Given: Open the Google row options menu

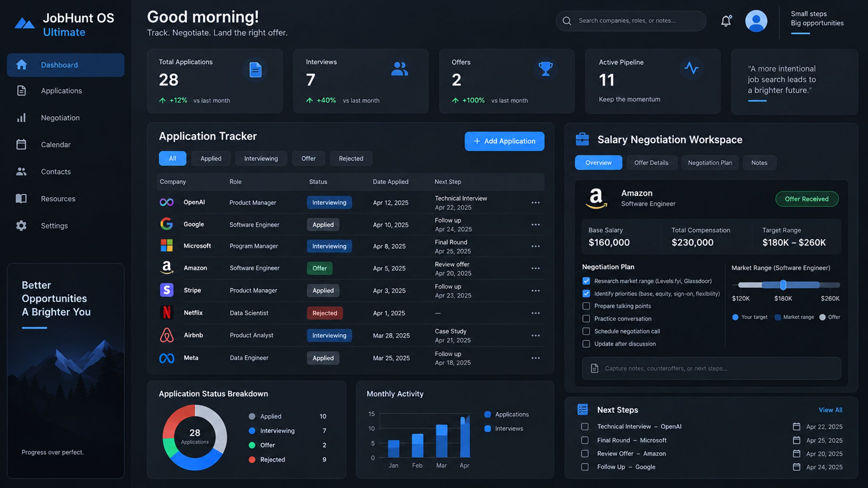Looking at the screenshot, I should click(x=536, y=225).
